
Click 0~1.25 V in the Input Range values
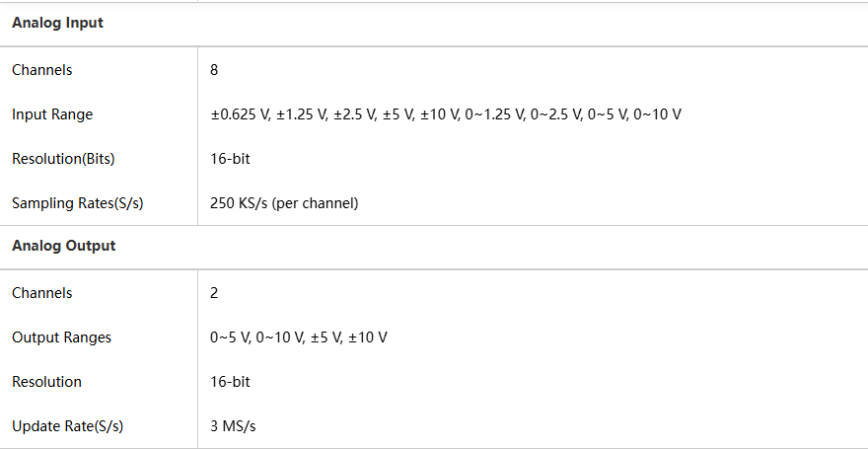click(x=493, y=114)
